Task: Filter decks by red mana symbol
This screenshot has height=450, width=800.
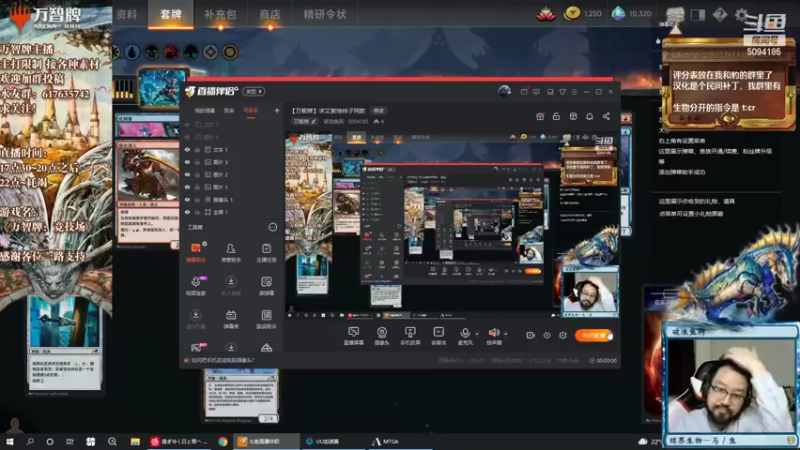Action: pos(171,52)
